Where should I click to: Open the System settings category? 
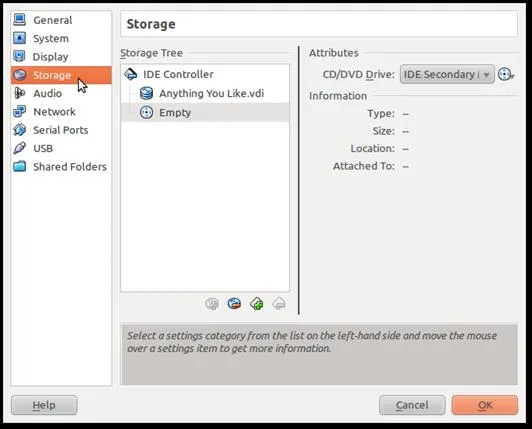[x=61, y=38]
